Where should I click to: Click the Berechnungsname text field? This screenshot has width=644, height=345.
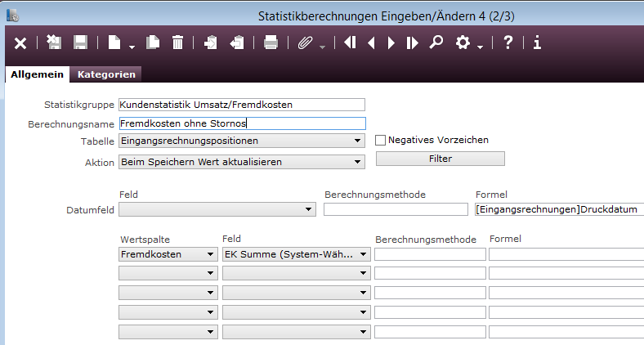pyautogui.click(x=241, y=123)
